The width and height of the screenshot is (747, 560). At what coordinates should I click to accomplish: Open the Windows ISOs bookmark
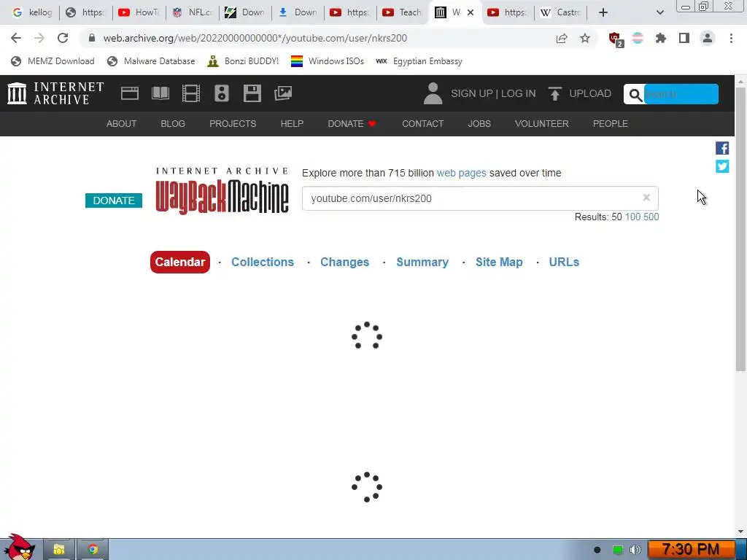click(x=328, y=61)
